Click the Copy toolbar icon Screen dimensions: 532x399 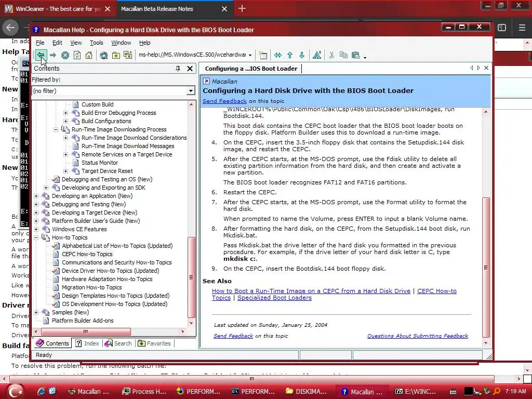pyautogui.click(x=343, y=55)
